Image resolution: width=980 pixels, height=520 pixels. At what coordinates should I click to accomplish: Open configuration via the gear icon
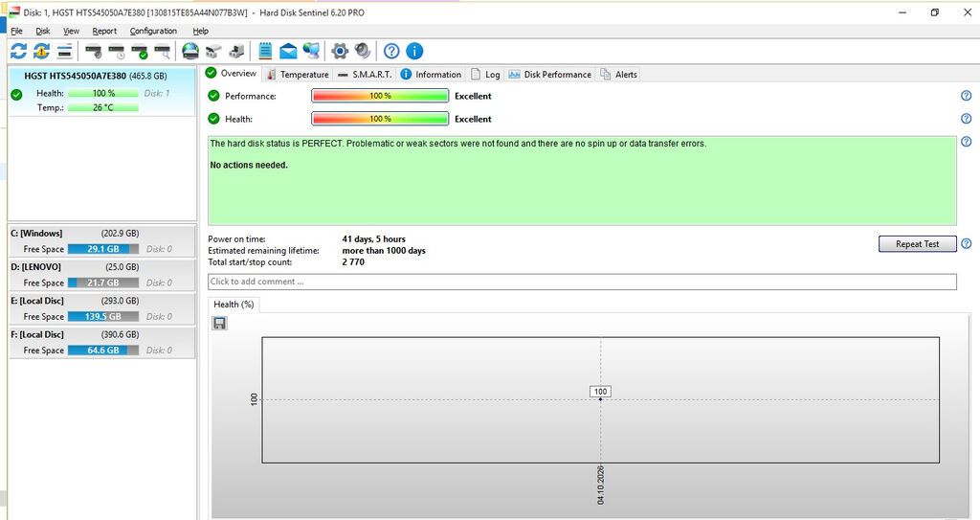[x=340, y=51]
